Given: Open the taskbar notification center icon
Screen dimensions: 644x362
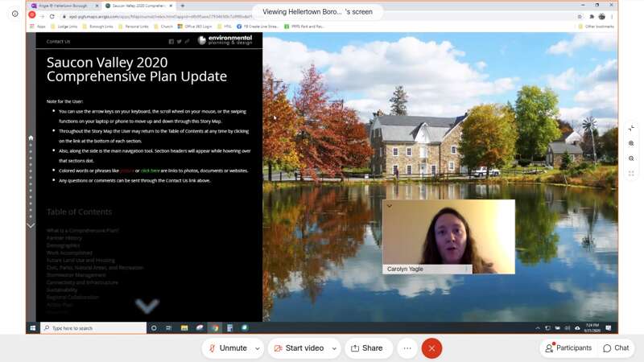Looking at the screenshot, I should click(x=609, y=328).
